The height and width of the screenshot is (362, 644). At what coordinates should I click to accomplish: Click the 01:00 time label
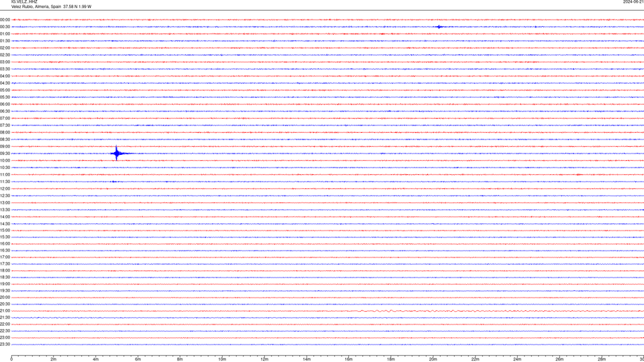tap(5, 34)
